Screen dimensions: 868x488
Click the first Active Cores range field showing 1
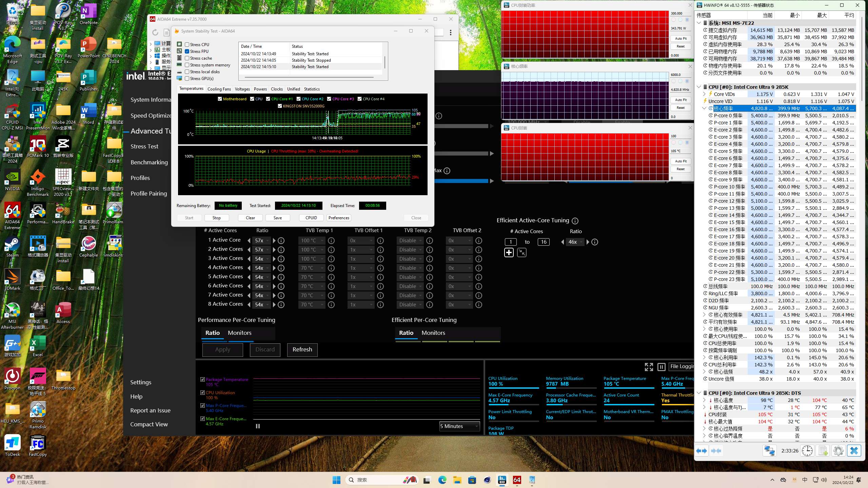(x=511, y=242)
